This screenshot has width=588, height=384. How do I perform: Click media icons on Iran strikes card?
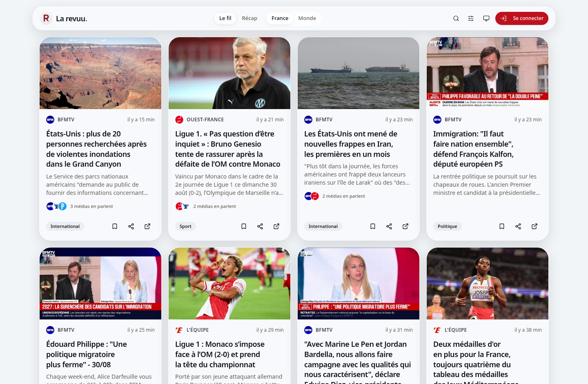(312, 196)
